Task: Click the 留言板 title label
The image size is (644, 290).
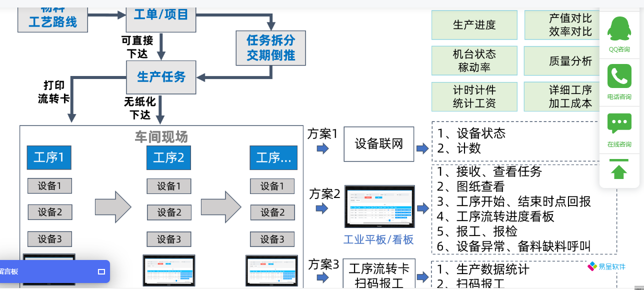Action: [8, 271]
